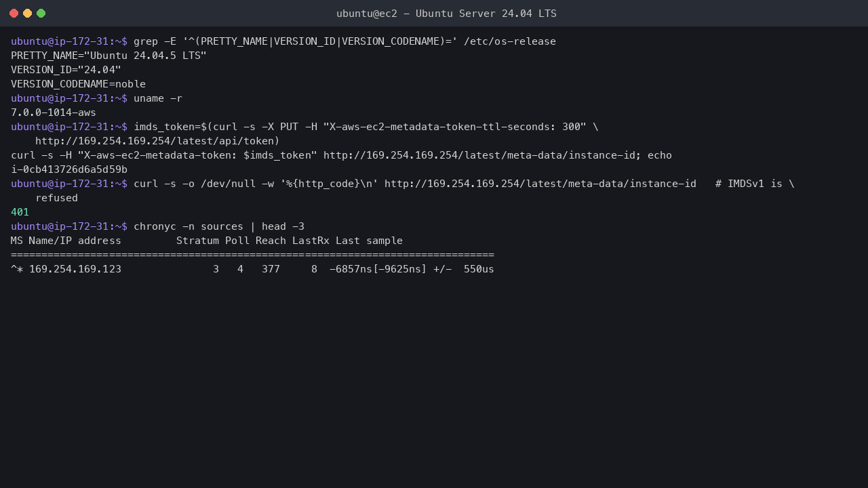Click the window title "ubuntu@ec2 — Ubuntu Server 24.04 LTS"
Screen dimensions: 868x488
[x=446, y=14]
